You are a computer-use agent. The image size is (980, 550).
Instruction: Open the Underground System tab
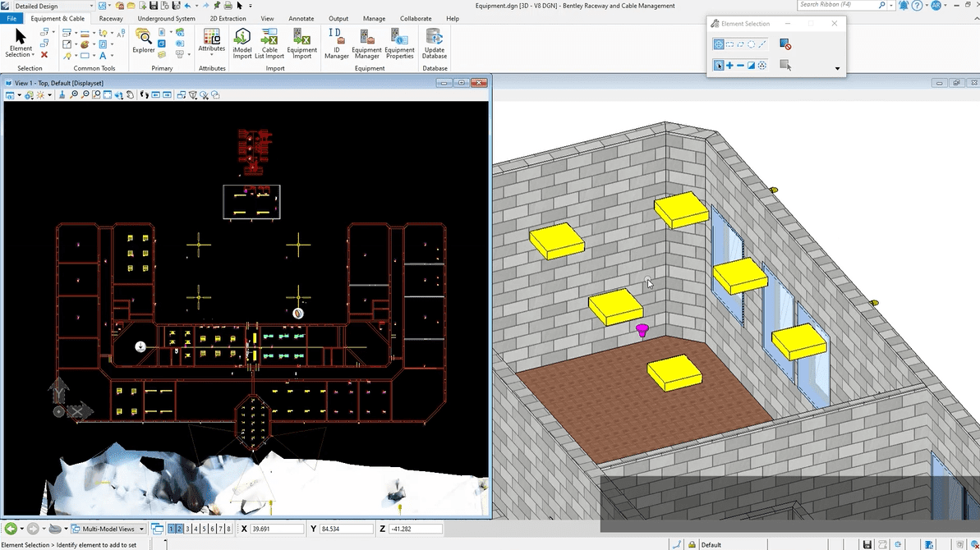tap(166, 18)
